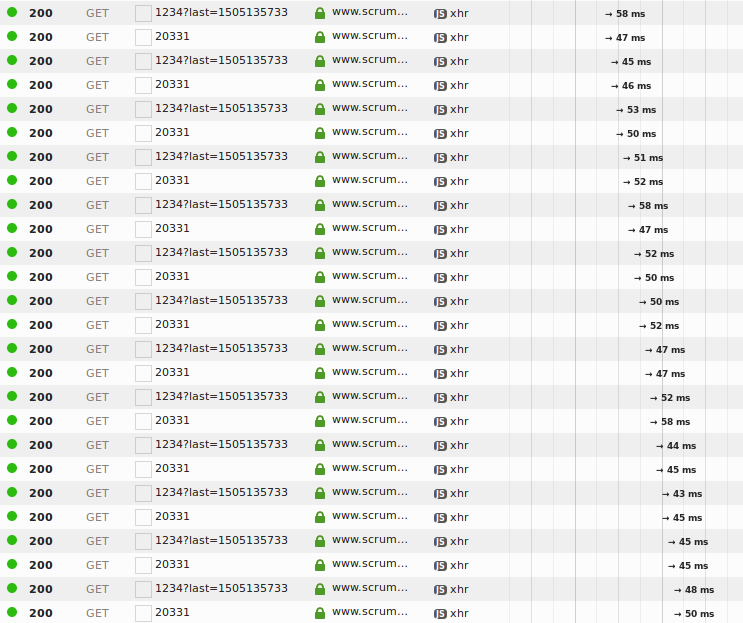Click the green status dot in the 51 ms row
Screen dimensions: 743x623
tap(12, 156)
